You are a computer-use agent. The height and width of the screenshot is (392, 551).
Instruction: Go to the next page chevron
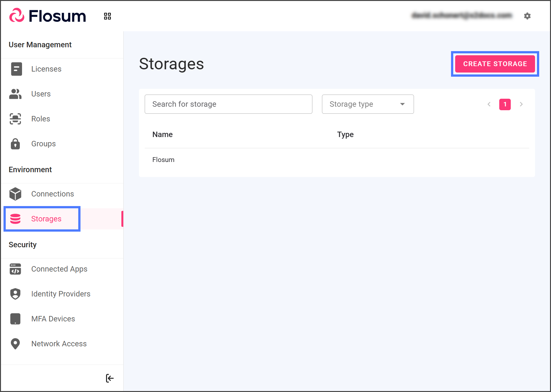(521, 104)
